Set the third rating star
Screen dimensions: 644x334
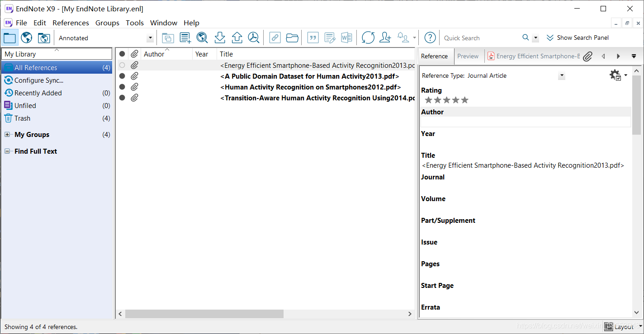447,100
